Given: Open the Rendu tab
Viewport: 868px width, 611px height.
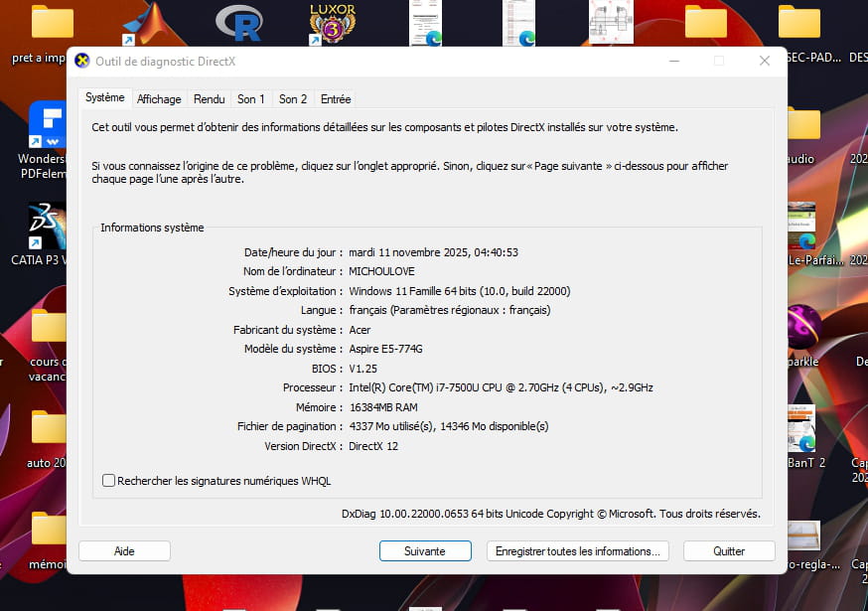Looking at the screenshot, I should tap(209, 99).
